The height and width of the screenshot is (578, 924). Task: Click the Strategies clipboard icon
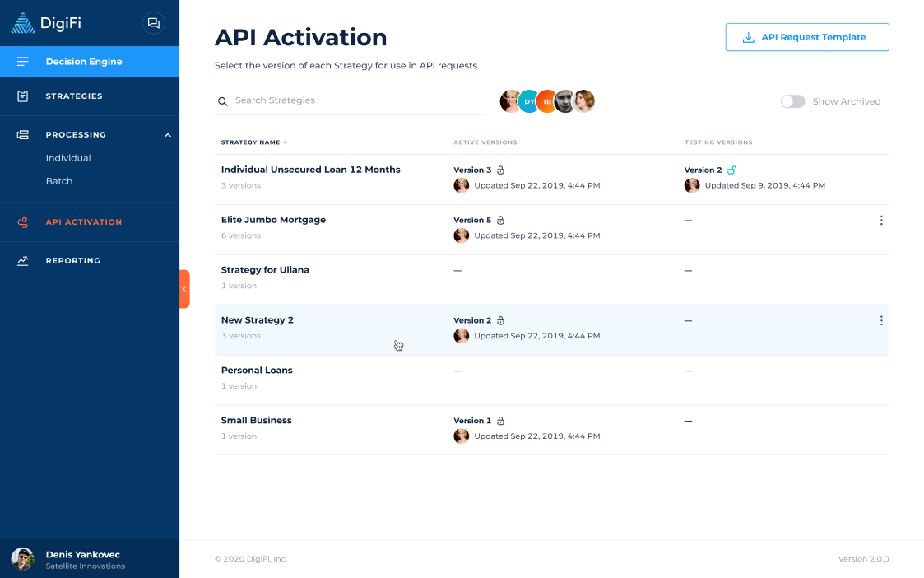click(x=22, y=96)
